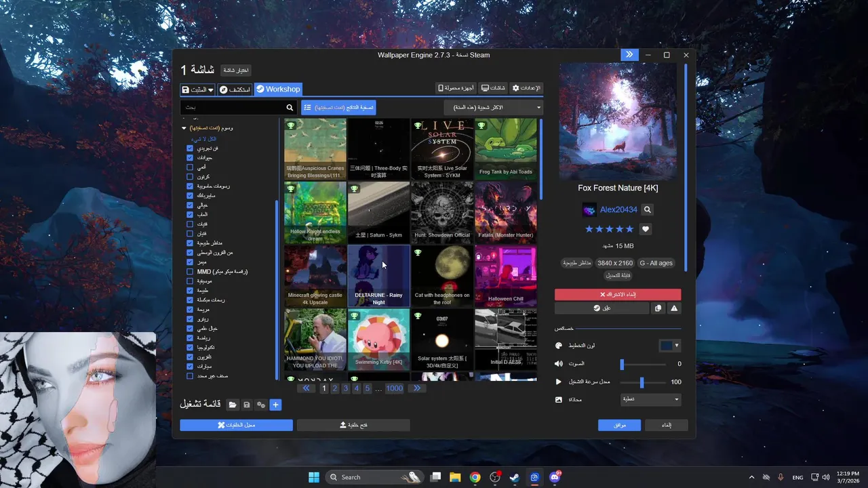This screenshot has width=868, height=488.
Task: Open the sort order dropdown الأكثر شعبية
Action: pos(494,107)
